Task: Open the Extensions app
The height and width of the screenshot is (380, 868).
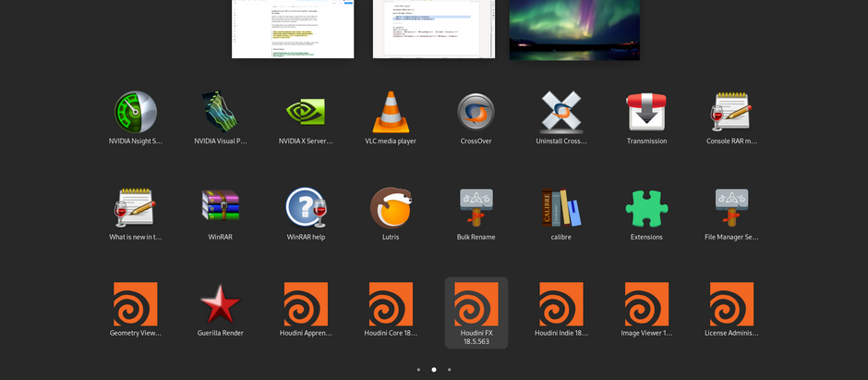Action: point(646,208)
